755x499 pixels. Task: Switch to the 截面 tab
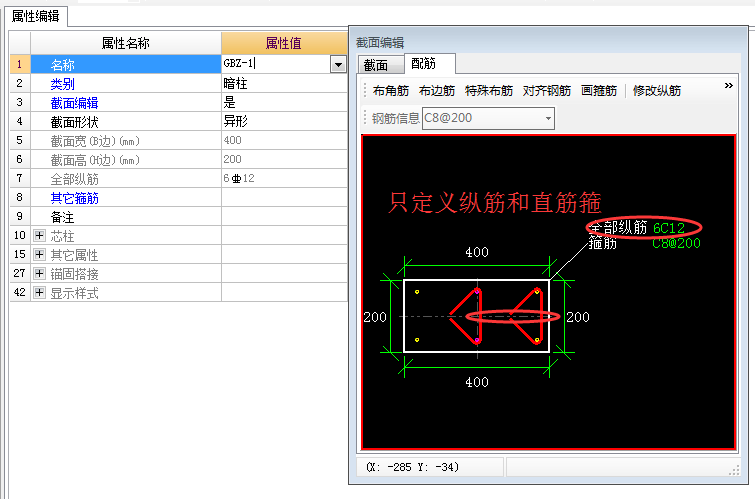point(380,65)
